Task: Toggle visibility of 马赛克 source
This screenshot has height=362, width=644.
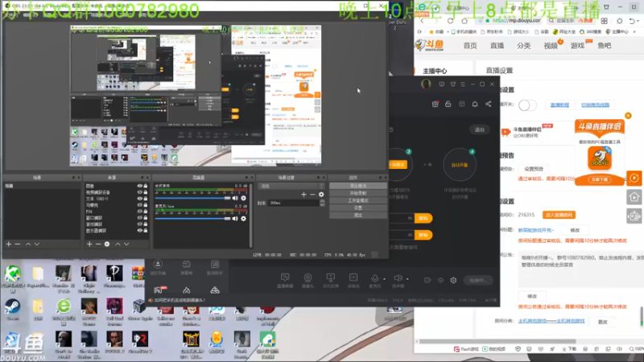Action: [139, 205]
